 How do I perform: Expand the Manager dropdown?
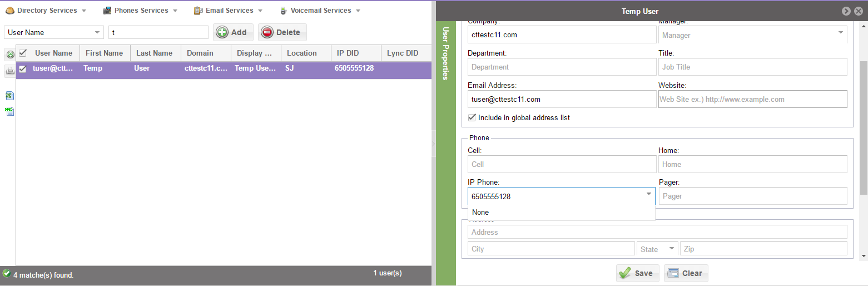[x=840, y=33]
